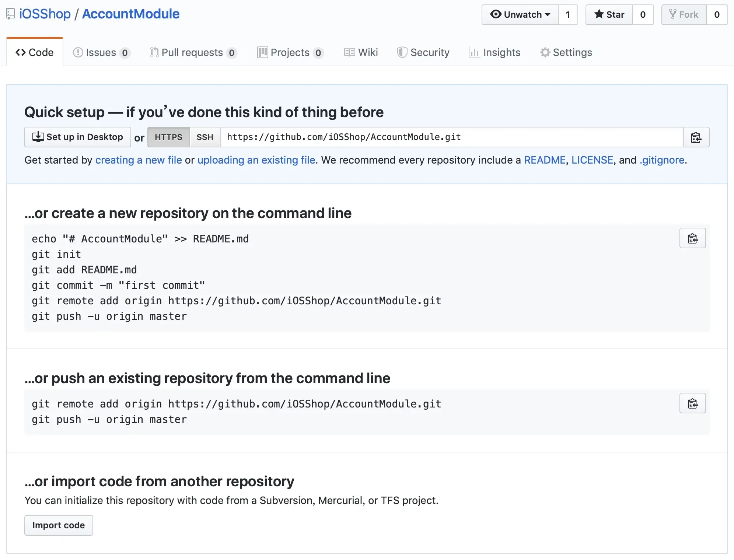Open the Insights tab
The image size is (734, 560).
(494, 52)
